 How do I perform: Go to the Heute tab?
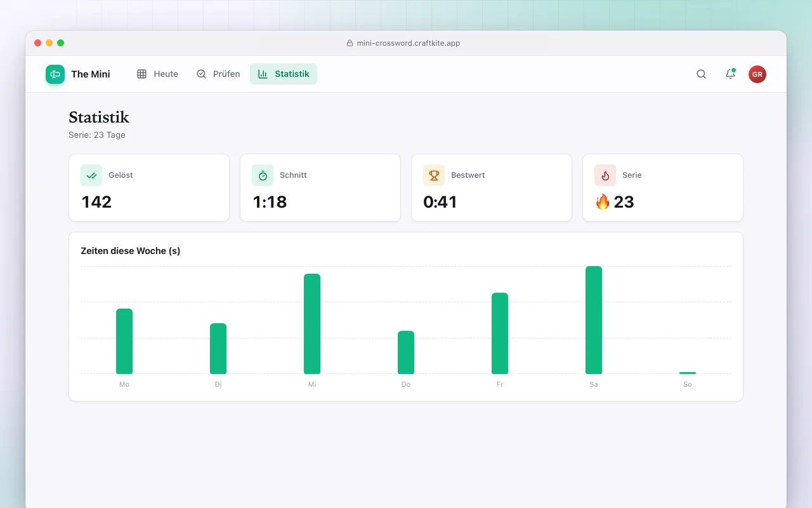[157, 74]
